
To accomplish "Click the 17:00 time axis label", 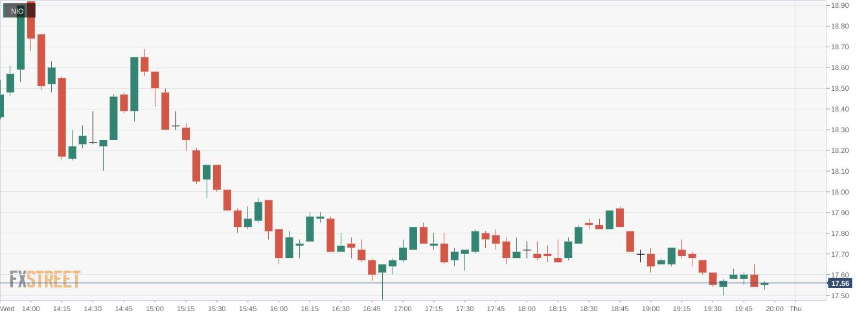I will (403, 309).
